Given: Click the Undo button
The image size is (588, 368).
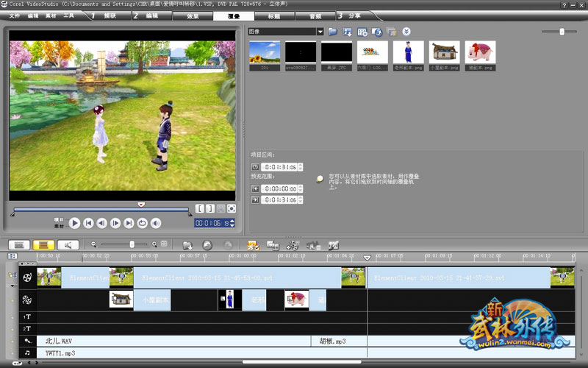Looking at the screenshot, I should [x=207, y=245].
